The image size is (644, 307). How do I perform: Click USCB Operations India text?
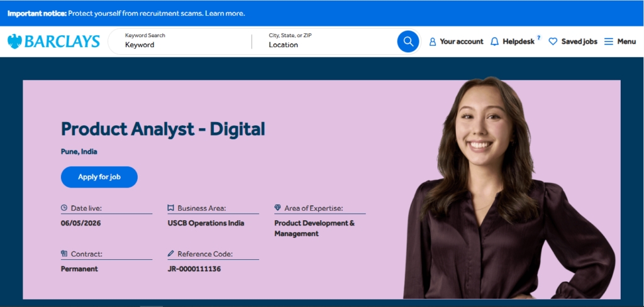click(206, 223)
